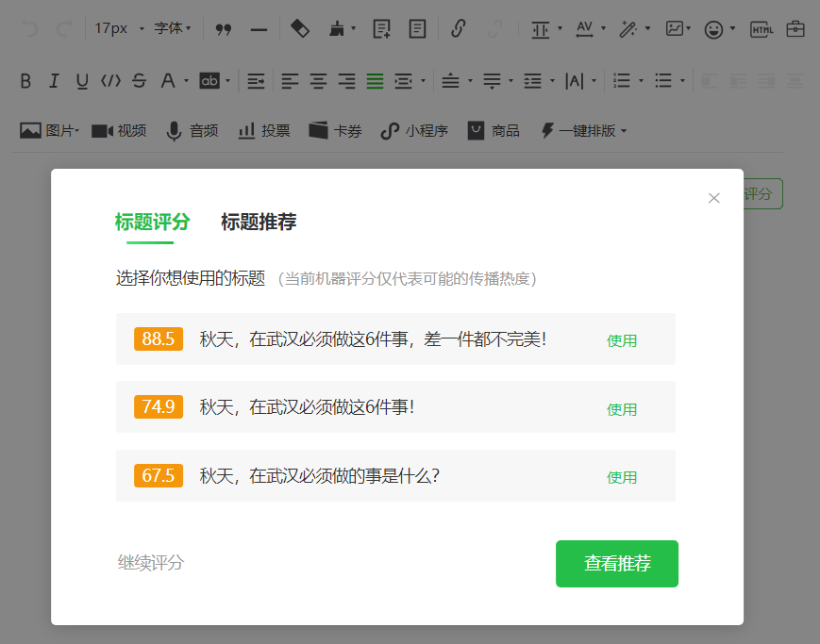The width and height of the screenshot is (820, 644).
Task: Close the title scoring dialog
Action: (x=713, y=198)
